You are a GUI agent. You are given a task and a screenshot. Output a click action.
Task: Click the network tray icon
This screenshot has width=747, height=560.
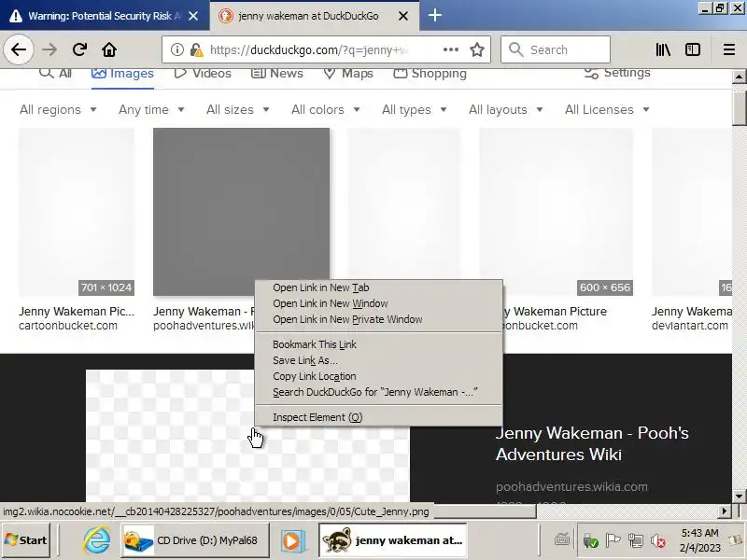(636, 540)
